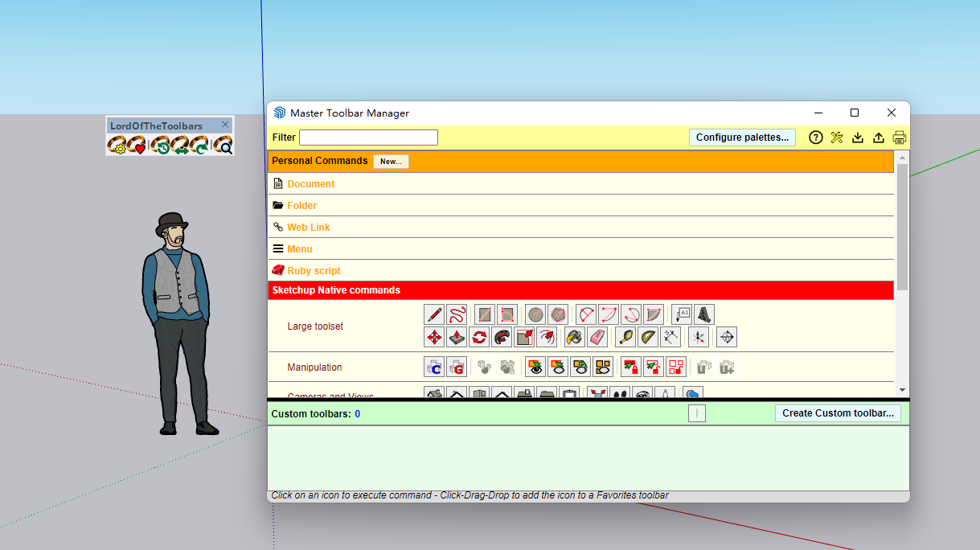Click the Create Custom toolbar button
The width and height of the screenshot is (980, 550).
838,413
